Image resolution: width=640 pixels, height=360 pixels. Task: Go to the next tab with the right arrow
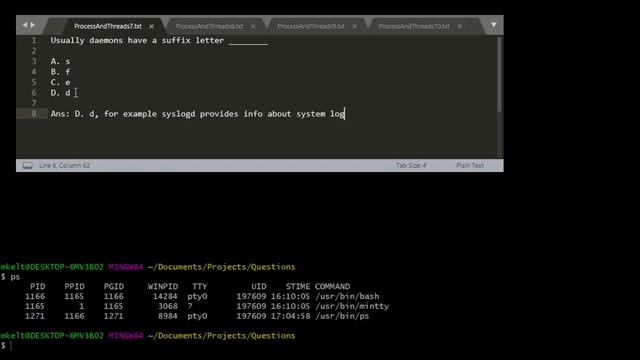33,25
